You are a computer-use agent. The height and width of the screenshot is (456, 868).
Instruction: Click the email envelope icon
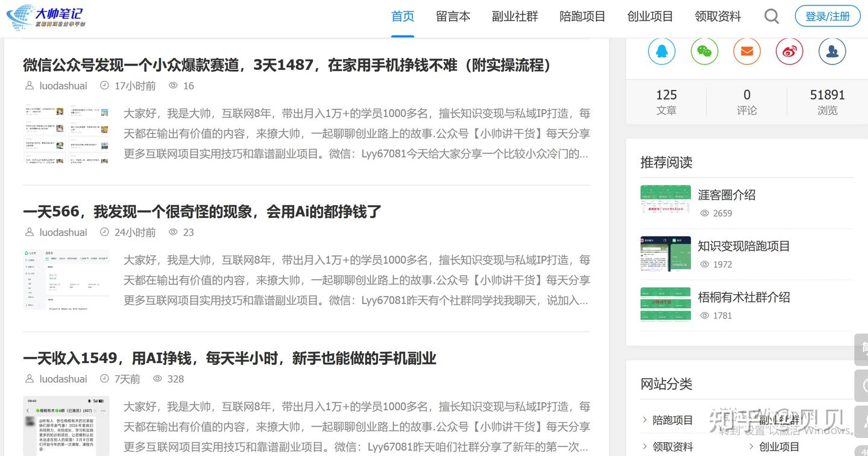(747, 51)
